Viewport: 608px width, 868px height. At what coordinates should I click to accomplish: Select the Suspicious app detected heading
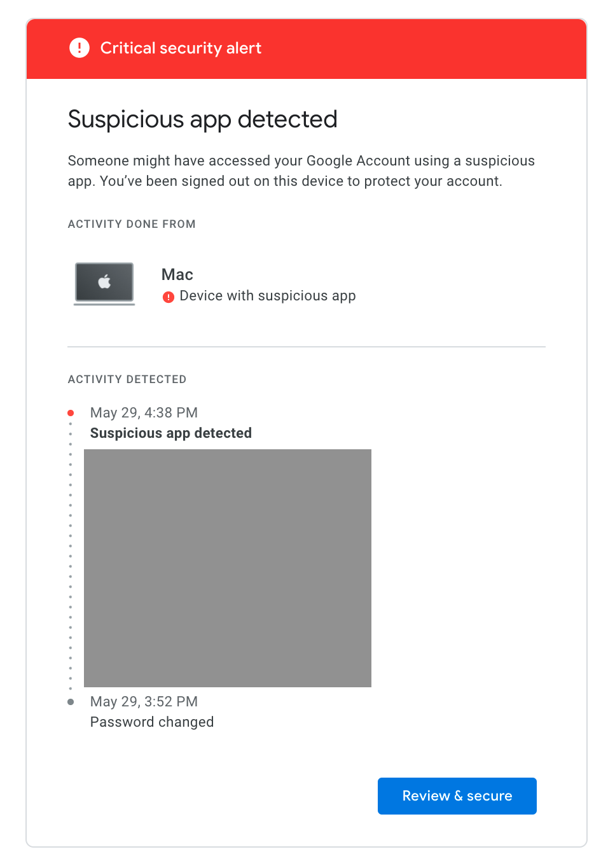pyautogui.click(x=202, y=120)
